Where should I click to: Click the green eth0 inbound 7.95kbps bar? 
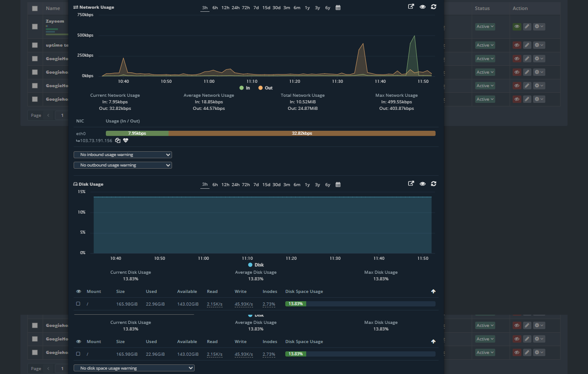point(137,133)
